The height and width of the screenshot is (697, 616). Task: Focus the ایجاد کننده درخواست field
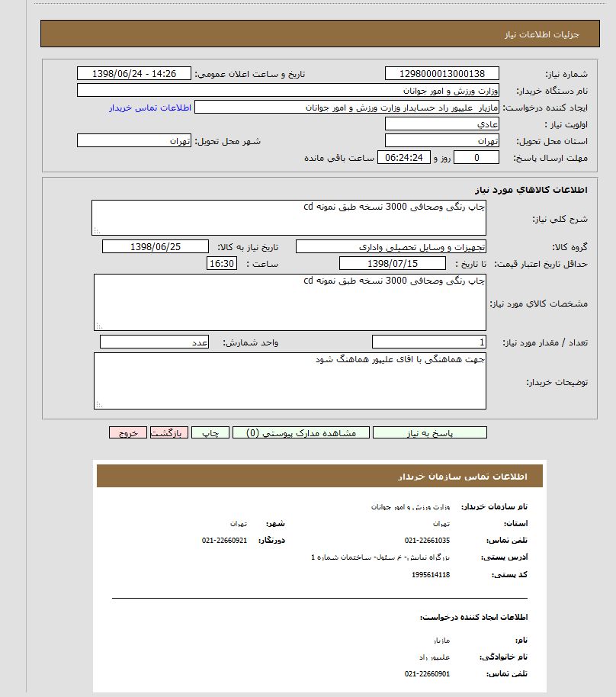347,108
